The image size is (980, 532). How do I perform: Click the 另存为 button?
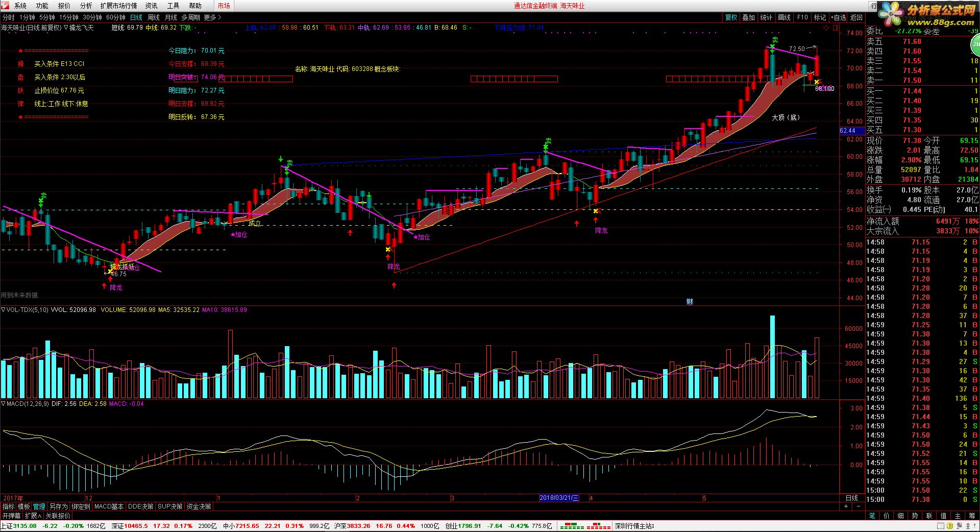(58, 506)
